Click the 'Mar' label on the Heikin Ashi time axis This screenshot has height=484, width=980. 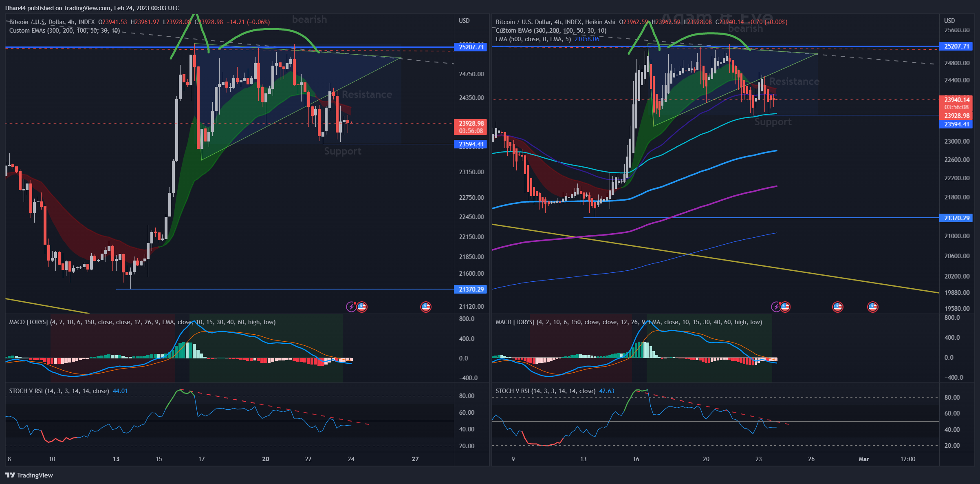tap(864, 459)
